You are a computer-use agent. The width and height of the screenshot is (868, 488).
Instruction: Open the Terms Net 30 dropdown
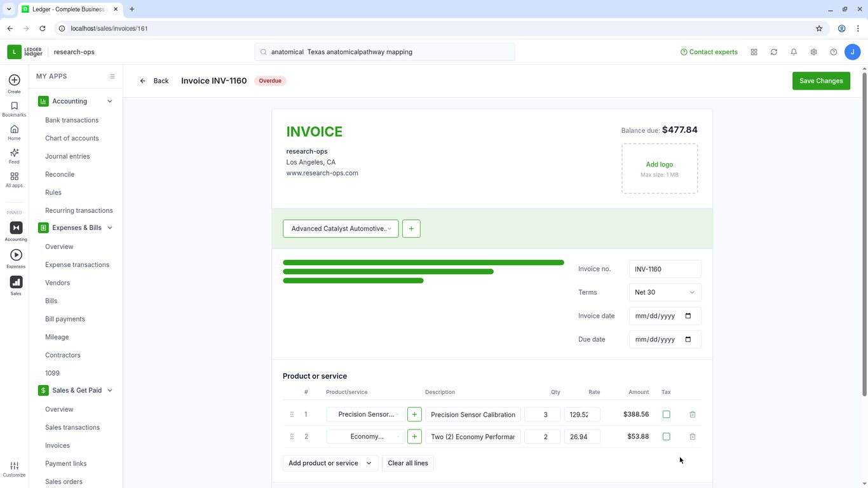tap(665, 292)
